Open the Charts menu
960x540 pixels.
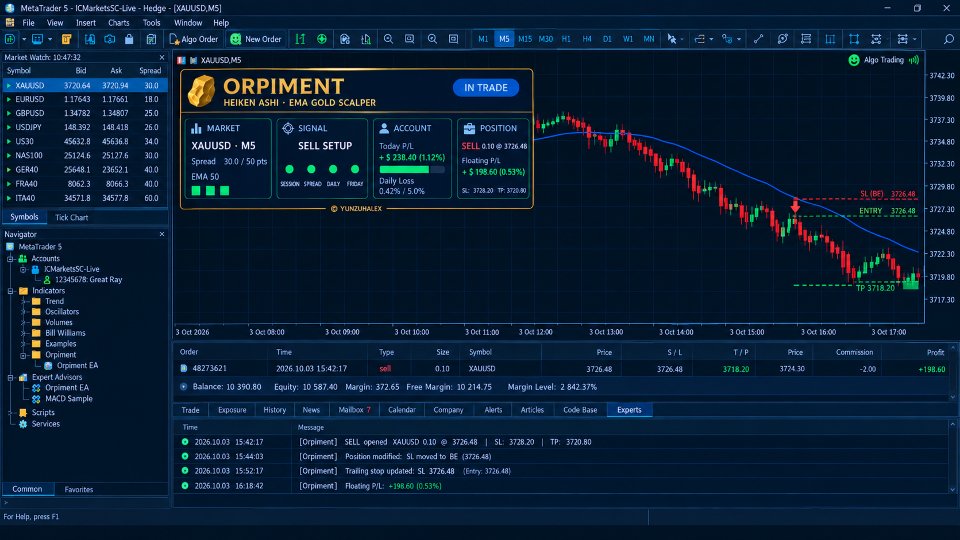(119, 23)
